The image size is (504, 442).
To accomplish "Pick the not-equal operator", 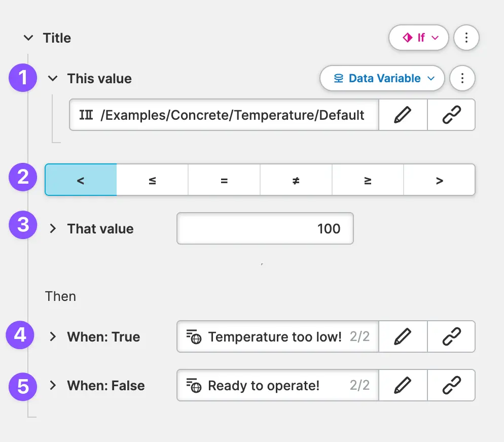I will pos(296,180).
